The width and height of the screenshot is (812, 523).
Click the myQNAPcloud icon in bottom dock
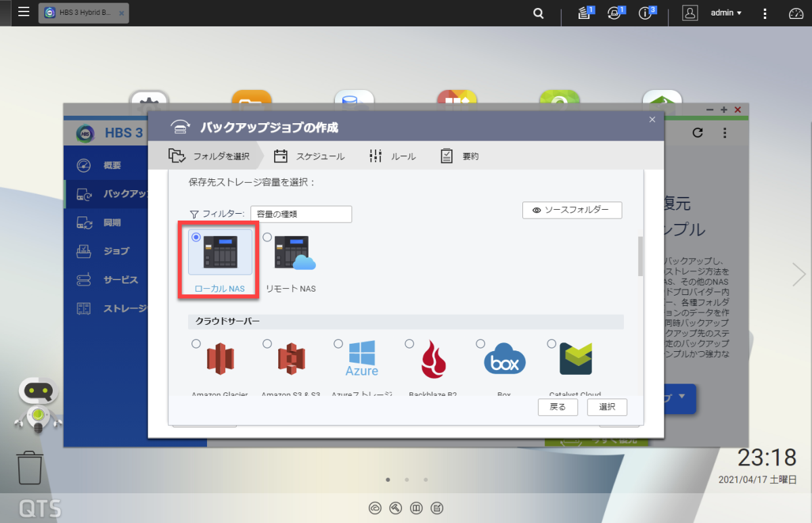tap(375, 507)
